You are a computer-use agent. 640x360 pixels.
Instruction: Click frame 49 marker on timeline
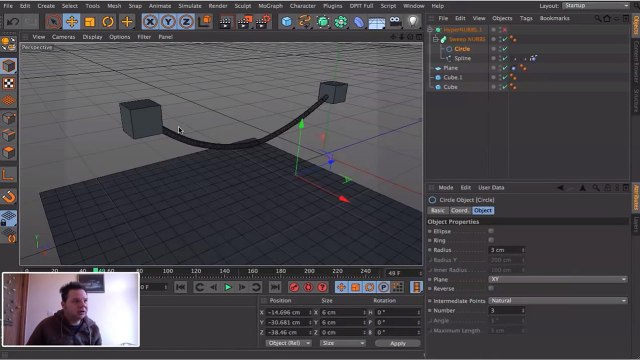96,270
